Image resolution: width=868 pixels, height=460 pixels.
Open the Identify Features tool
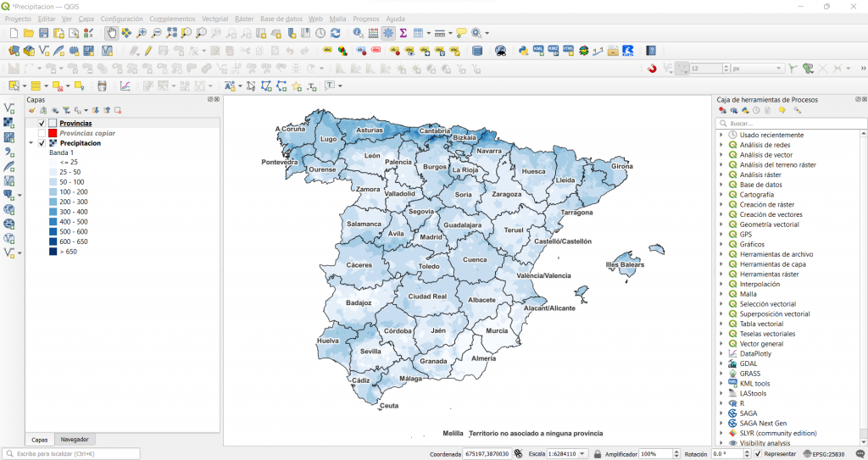coord(359,33)
